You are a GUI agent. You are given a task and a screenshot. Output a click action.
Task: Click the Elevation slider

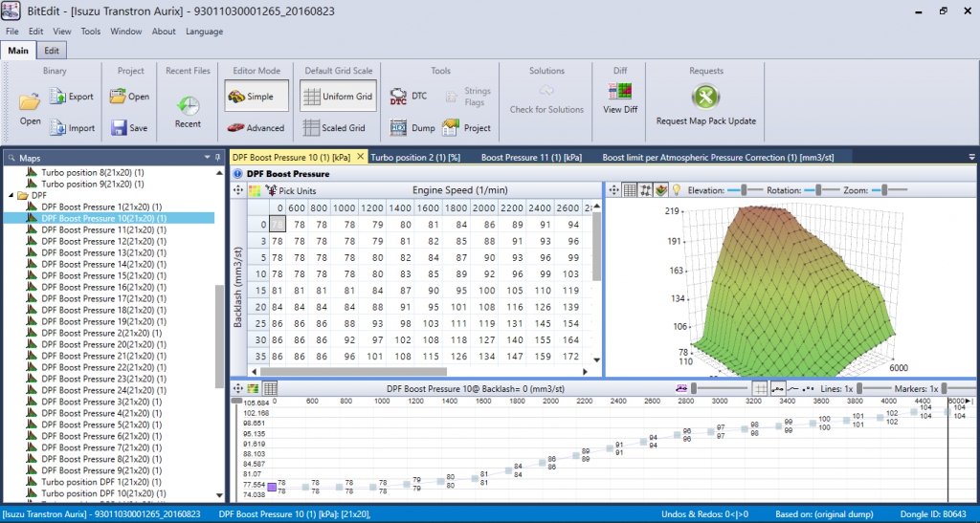745,189
